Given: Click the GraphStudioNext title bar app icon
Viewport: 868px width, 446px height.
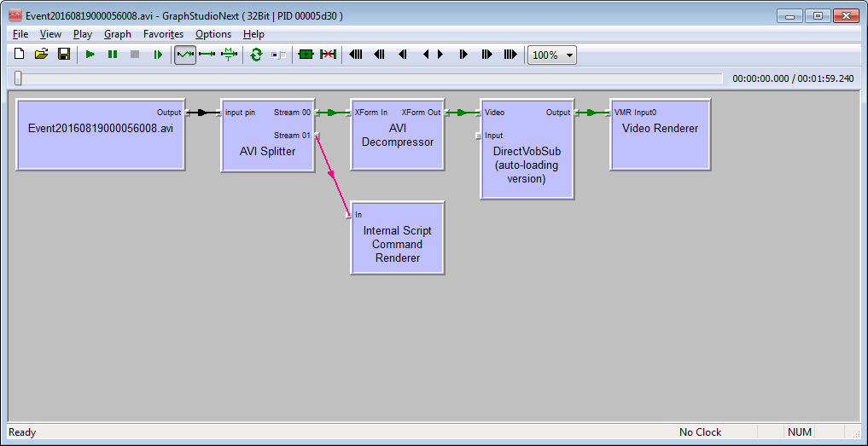Looking at the screenshot, I should (x=15, y=15).
